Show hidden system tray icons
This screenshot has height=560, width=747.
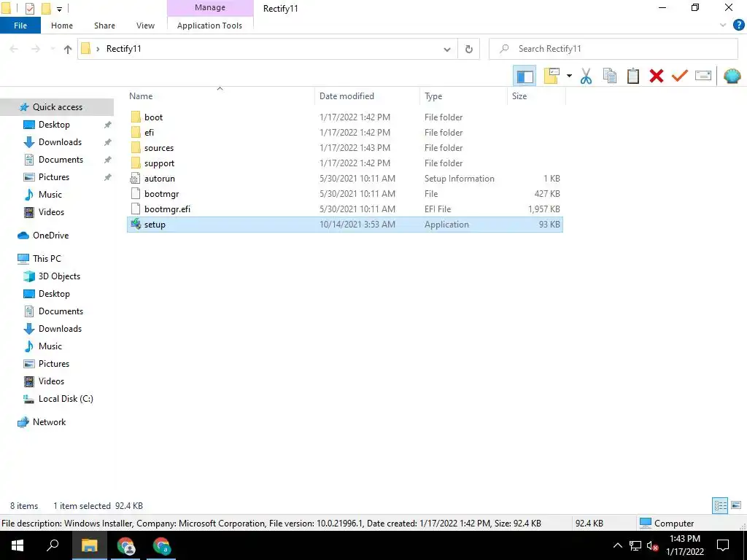pos(617,545)
